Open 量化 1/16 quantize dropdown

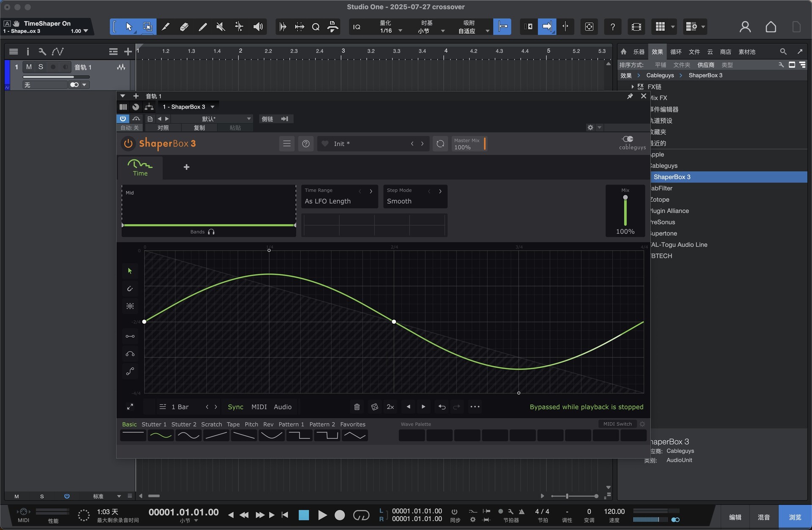(x=390, y=27)
